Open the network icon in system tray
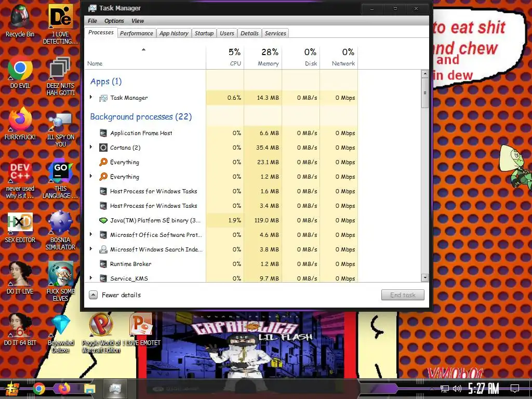The height and width of the screenshot is (399, 532). click(444, 389)
